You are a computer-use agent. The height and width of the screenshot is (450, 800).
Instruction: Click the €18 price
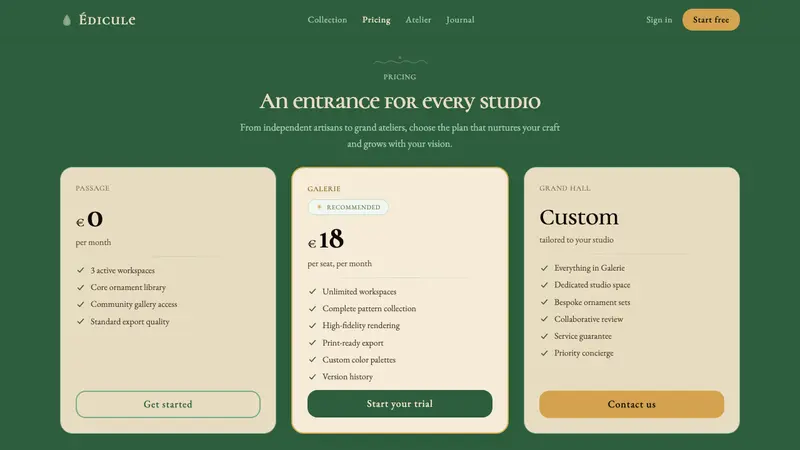click(326, 239)
